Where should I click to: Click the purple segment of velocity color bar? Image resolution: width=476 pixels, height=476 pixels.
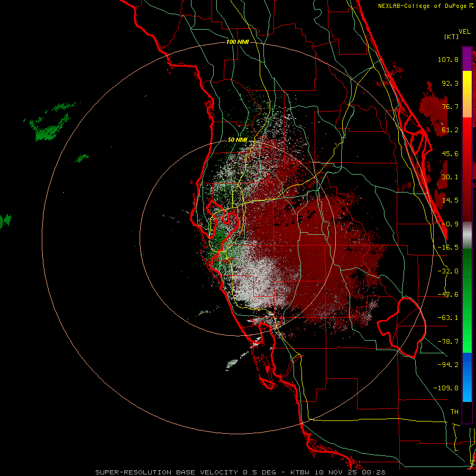point(467,59)
